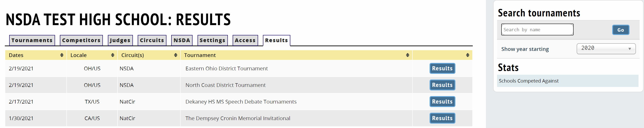
Task: Click sort arrows in the last column
Action: coord(467,55)
